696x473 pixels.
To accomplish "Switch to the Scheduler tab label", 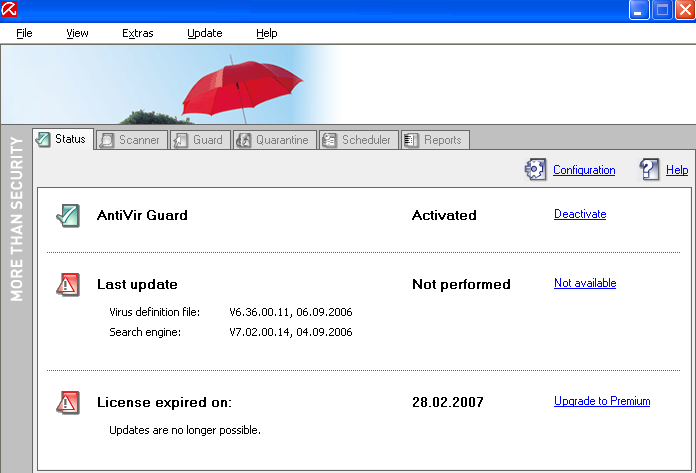I will pyautogui.click(x=366, y=140).
